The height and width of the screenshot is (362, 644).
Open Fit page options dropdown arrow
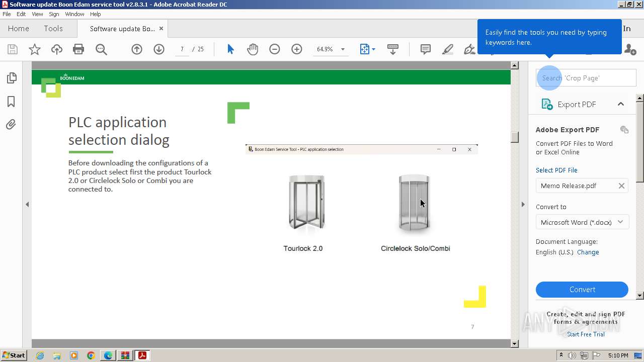click(373, 49)
